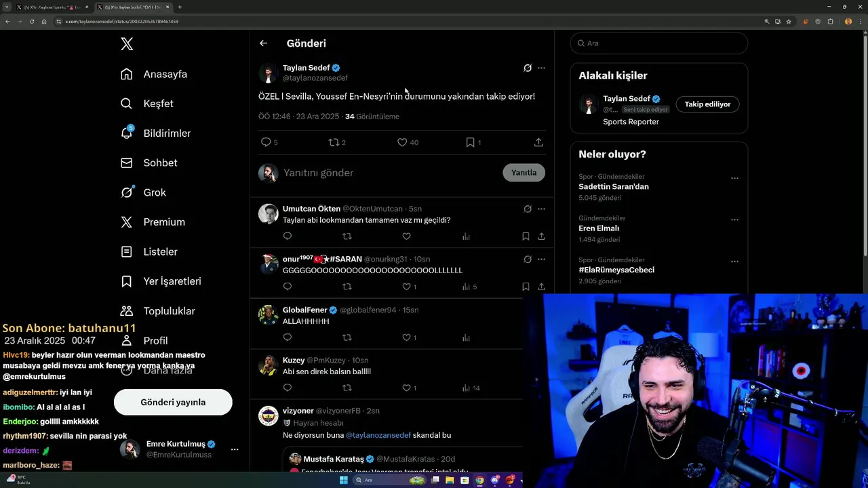Image resolution: width=868 pixels, height=488 pixels.
Task: Open Grok icon on Taylan Sedef's post
Action: pyautogui.click(x=528, y=68)
